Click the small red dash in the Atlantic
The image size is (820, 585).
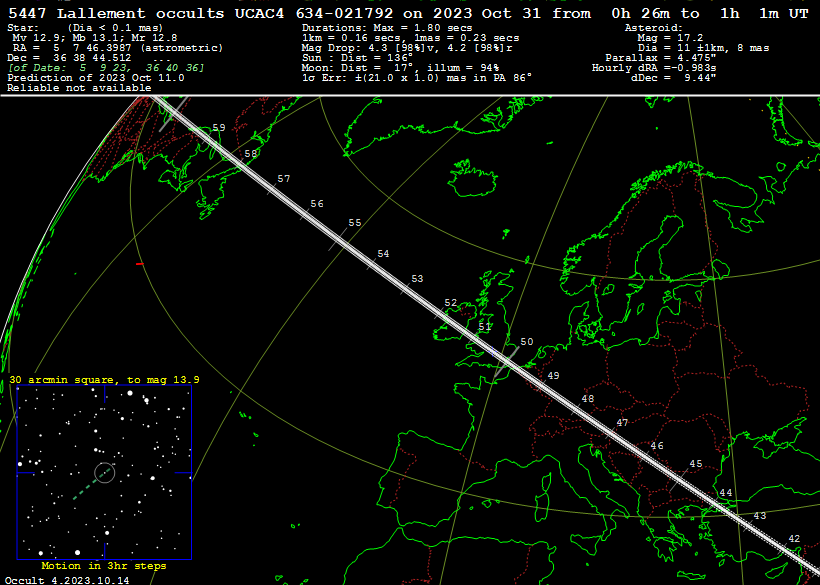(x=139, y=264)
